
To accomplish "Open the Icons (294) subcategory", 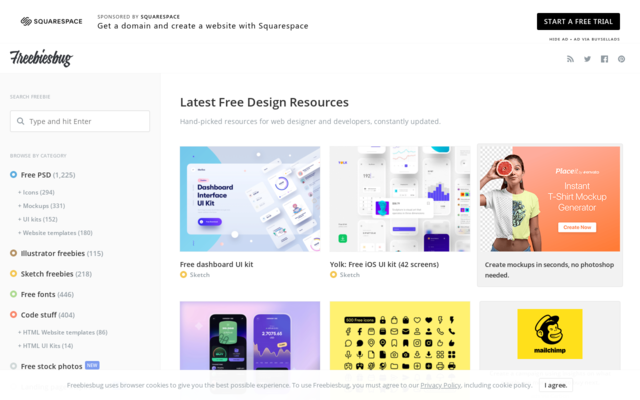I will point(36,192).
